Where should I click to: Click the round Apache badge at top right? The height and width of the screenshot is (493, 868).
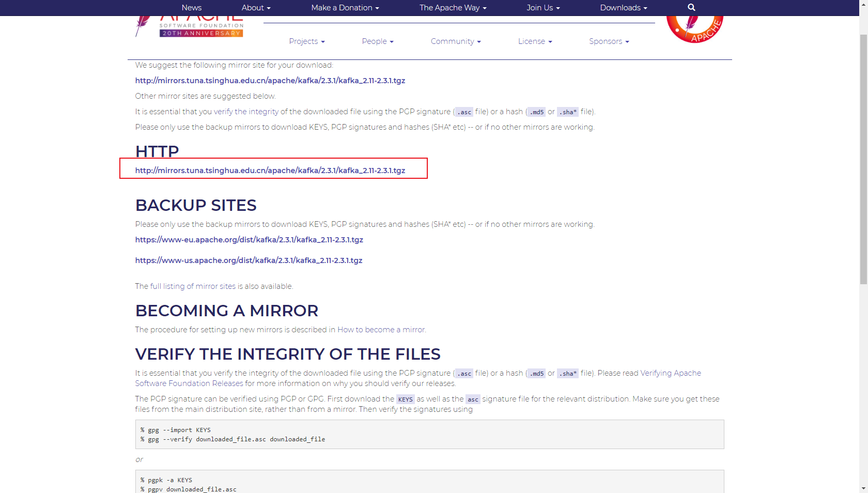695,29
